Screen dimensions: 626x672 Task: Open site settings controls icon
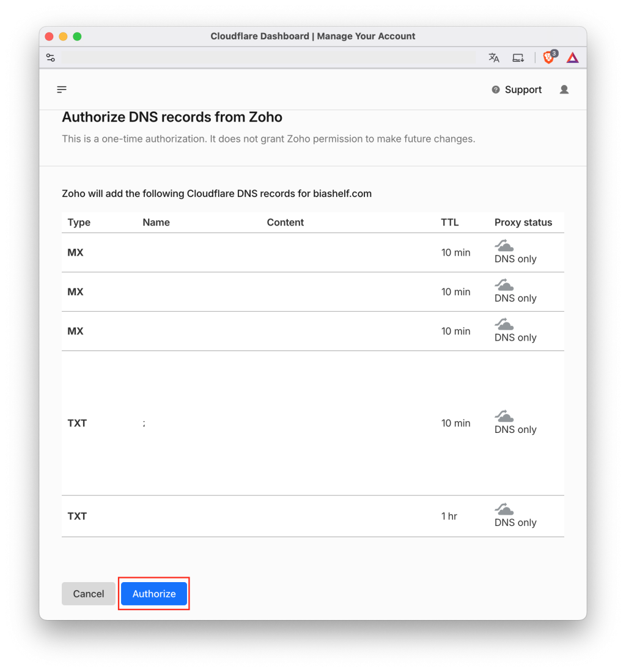(51, 57)
